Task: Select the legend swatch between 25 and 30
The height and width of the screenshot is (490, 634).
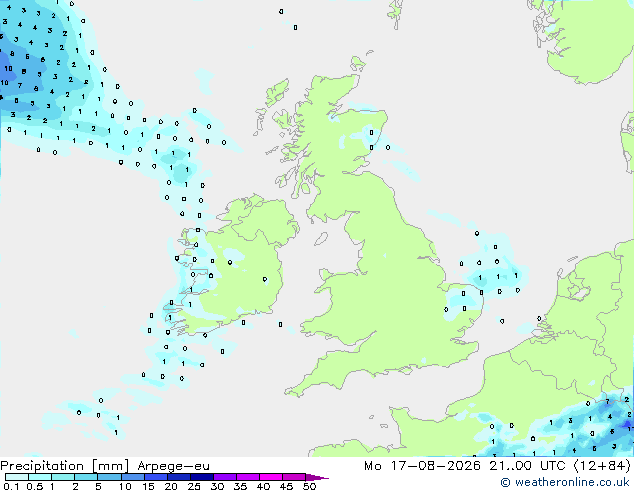Action: coord(202,477)
